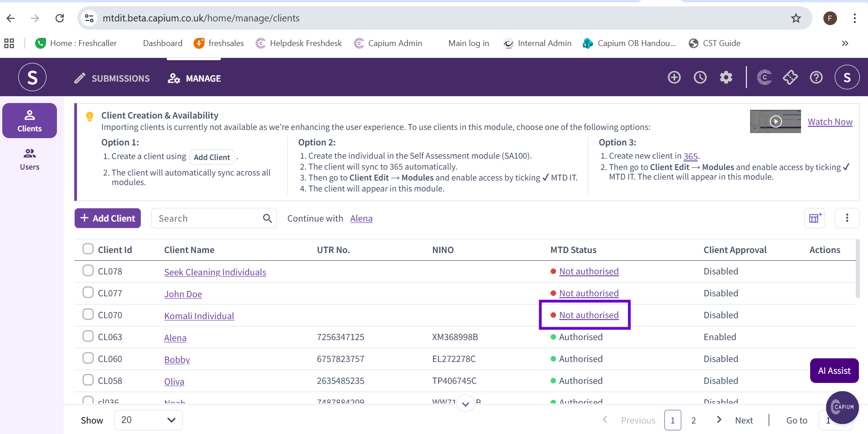
Task: Click the down chevron expander below the table
Action: coord(465,404)
